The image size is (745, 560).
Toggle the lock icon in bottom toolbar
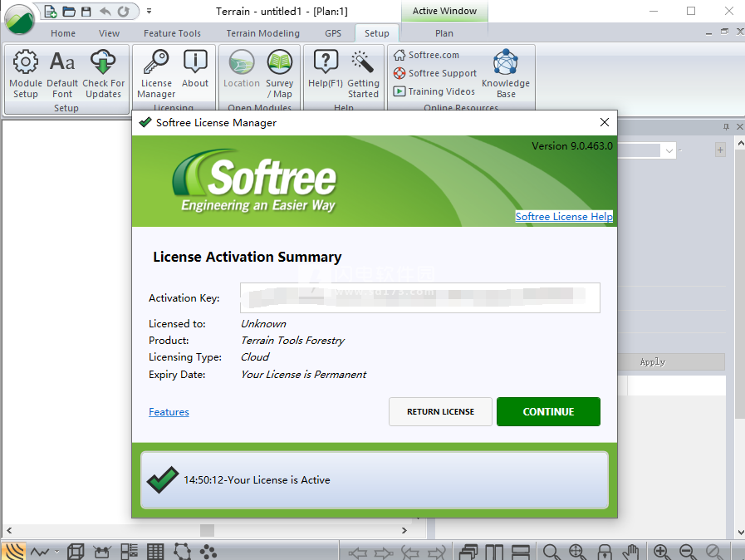[605, 552]
